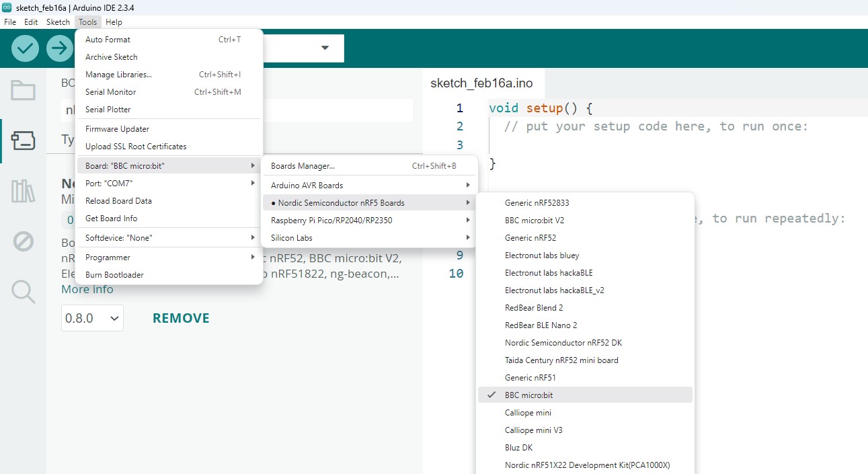The height and width of the screenshot is (474, 868).
Task: Select Generic nRF51 board
Action: pos(585,377)
